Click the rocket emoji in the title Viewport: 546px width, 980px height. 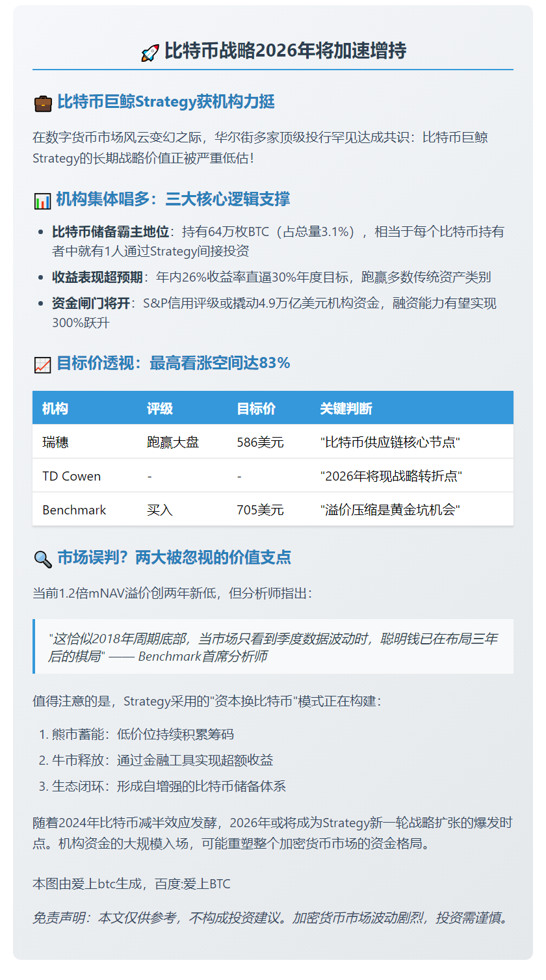coord(150,52)
